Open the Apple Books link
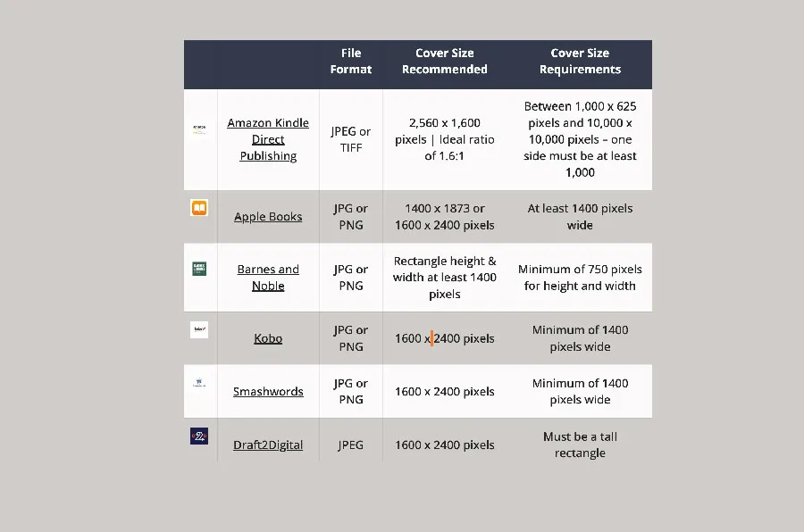The width and height of the screenshot is (804, 532). coord(268,217)
